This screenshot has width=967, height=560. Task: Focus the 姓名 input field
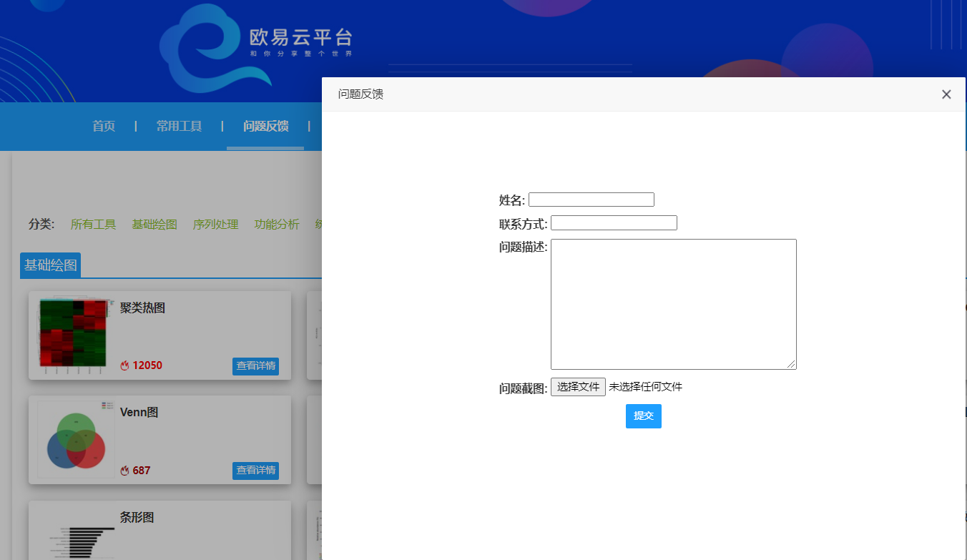(x=591, y=200)
